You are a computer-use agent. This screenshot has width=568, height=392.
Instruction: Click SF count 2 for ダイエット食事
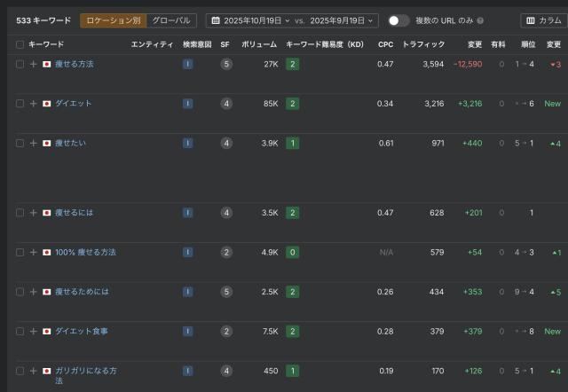coord(226,332)
